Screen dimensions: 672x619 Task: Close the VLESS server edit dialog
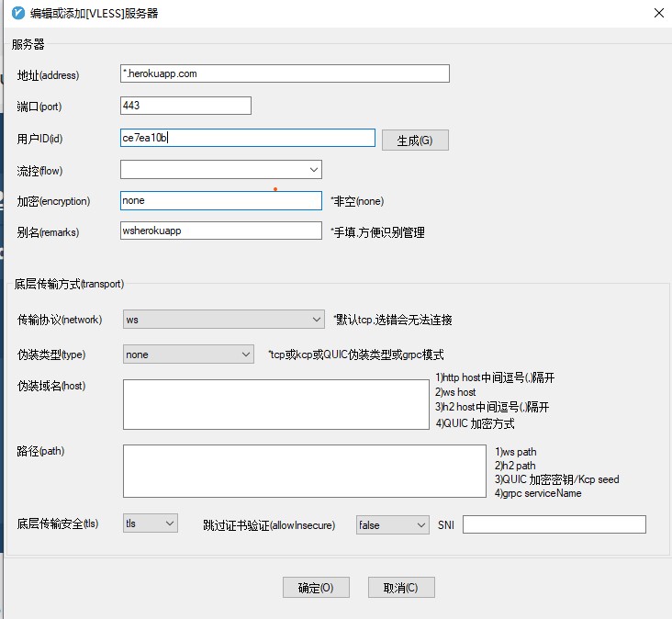click(658, 13)
